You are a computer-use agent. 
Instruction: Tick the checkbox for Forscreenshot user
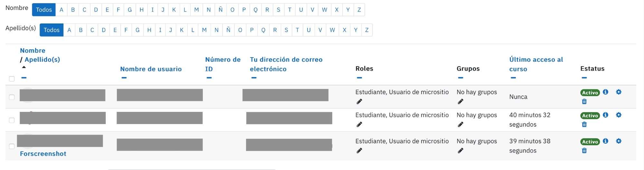click(x=12, y=146)
